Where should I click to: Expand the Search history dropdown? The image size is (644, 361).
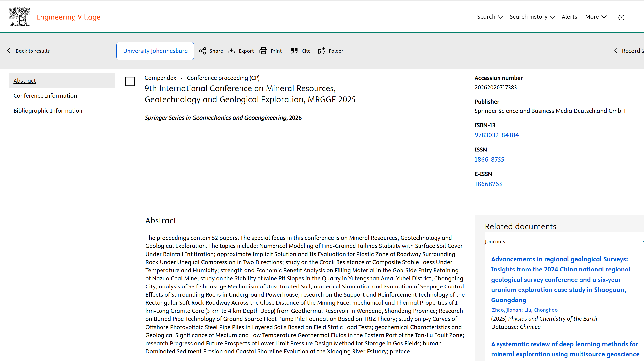click(532, 17)
